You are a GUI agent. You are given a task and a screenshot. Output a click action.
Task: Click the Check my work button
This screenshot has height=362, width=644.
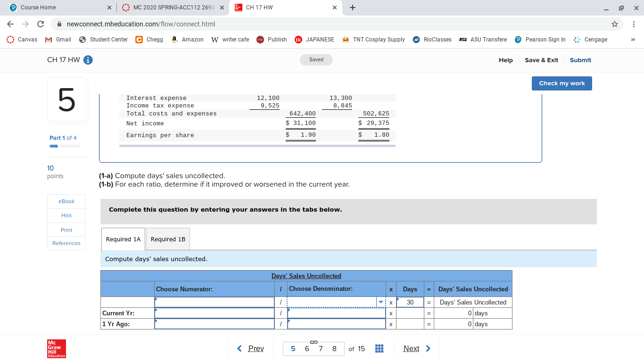[x=561, y=83]
